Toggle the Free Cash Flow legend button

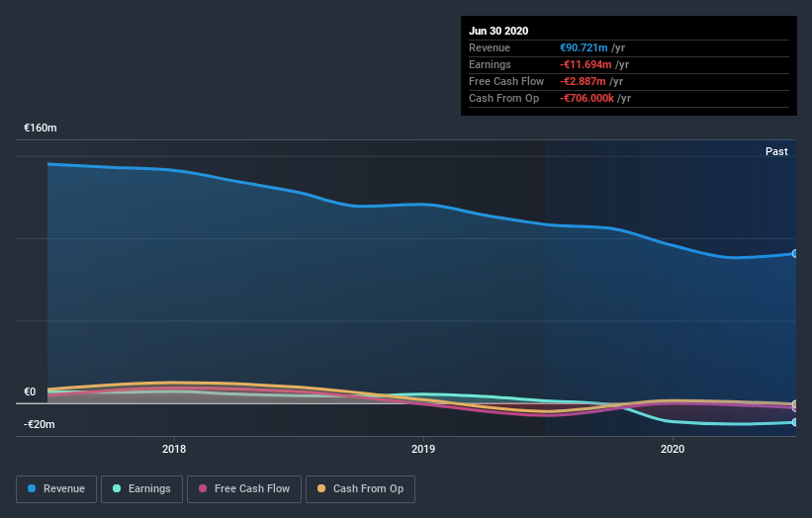pyautogui.click(x=244, y=489)
